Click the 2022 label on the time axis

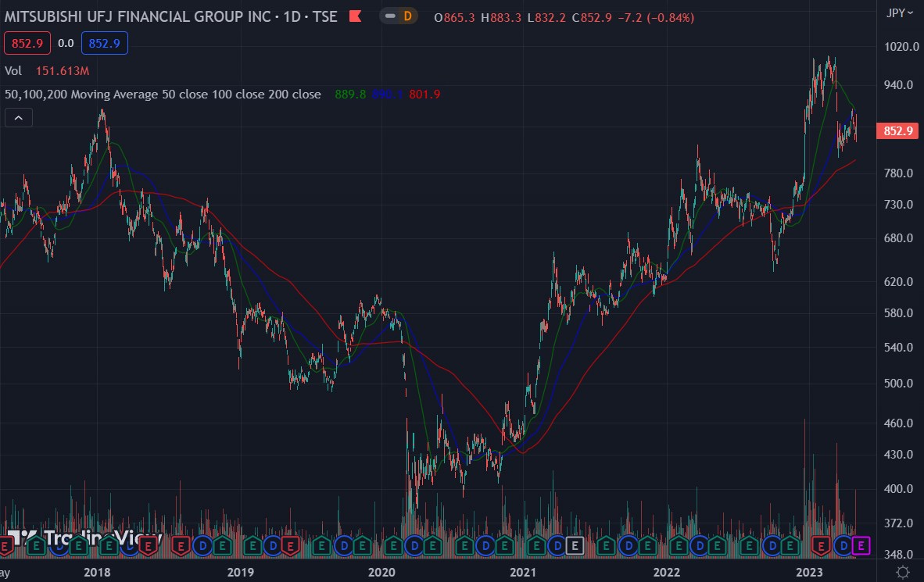[667, 572]
